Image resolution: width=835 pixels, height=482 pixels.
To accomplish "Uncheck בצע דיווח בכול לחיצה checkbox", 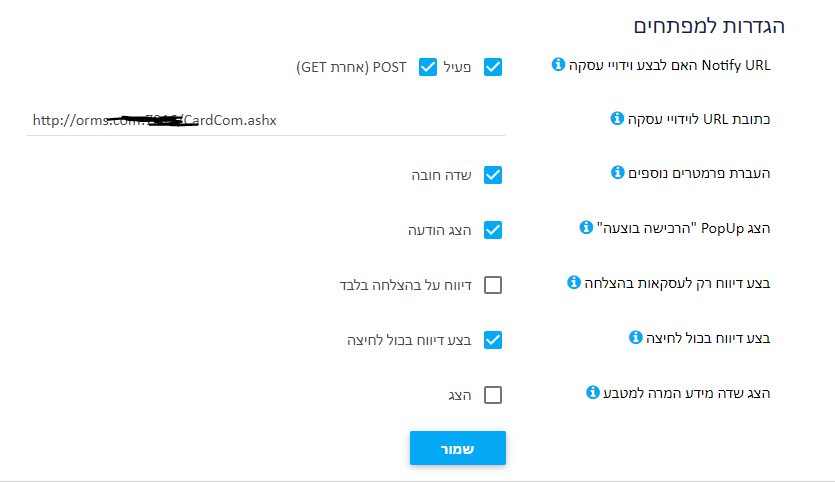I will tap(493, 340).
